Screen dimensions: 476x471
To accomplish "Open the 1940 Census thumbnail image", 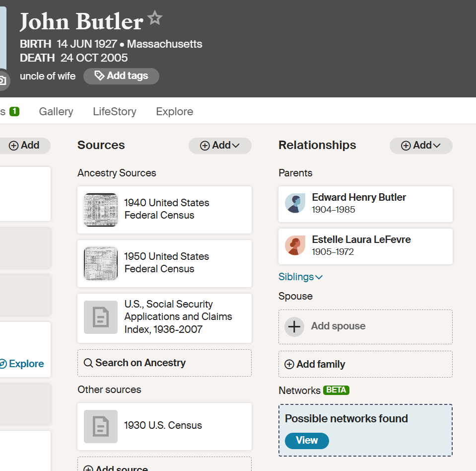I will pos(101,210).
